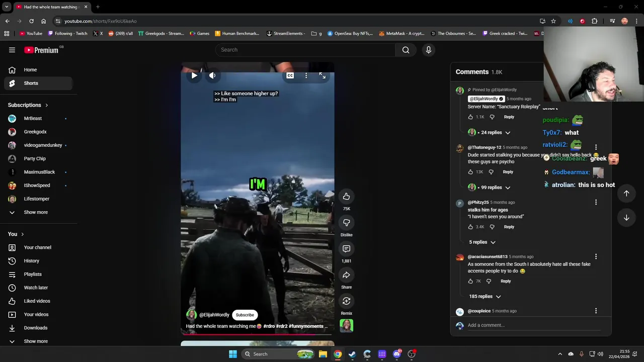Open the Lifestomper subscription
This screenshot has height=362, width=644.
coord(38,199)
